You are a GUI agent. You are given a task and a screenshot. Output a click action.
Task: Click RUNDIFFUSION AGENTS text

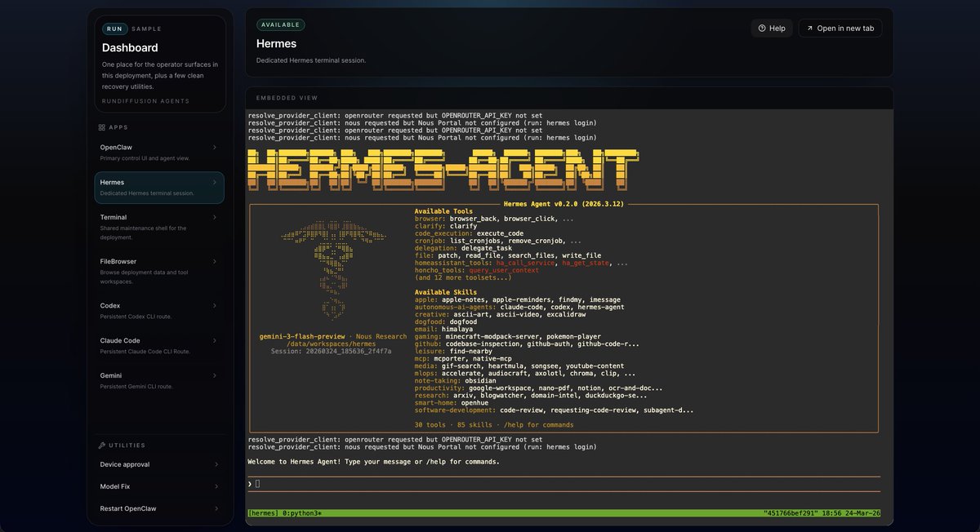[145, 101]
